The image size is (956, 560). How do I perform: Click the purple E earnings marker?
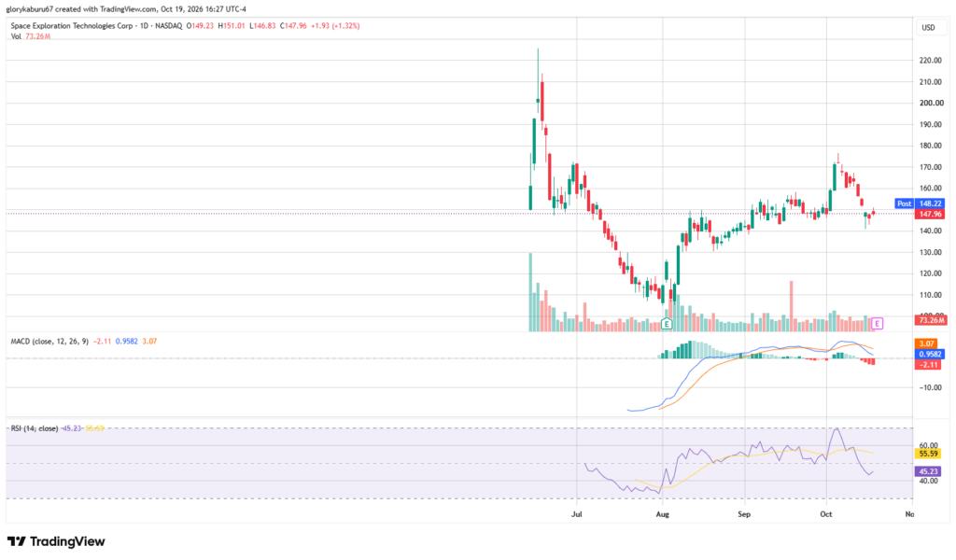[878, 324]
